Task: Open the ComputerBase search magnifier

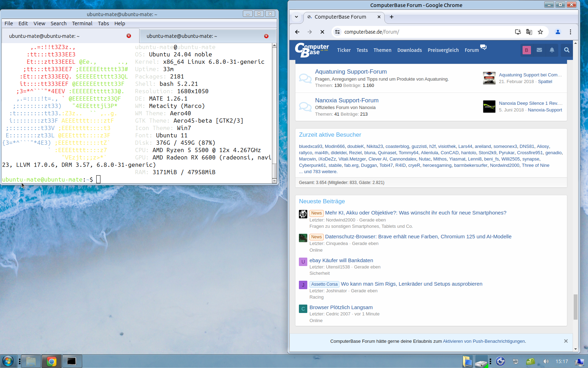Action: tap(567, 50)
